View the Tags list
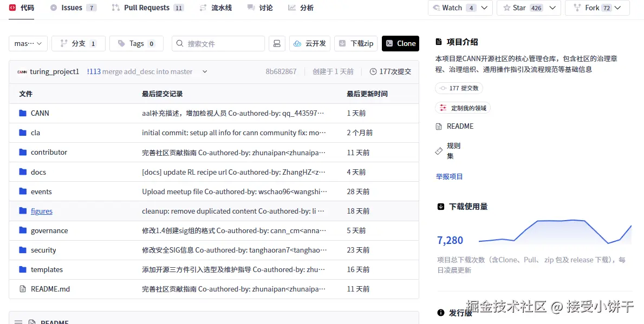 point(136,43)
